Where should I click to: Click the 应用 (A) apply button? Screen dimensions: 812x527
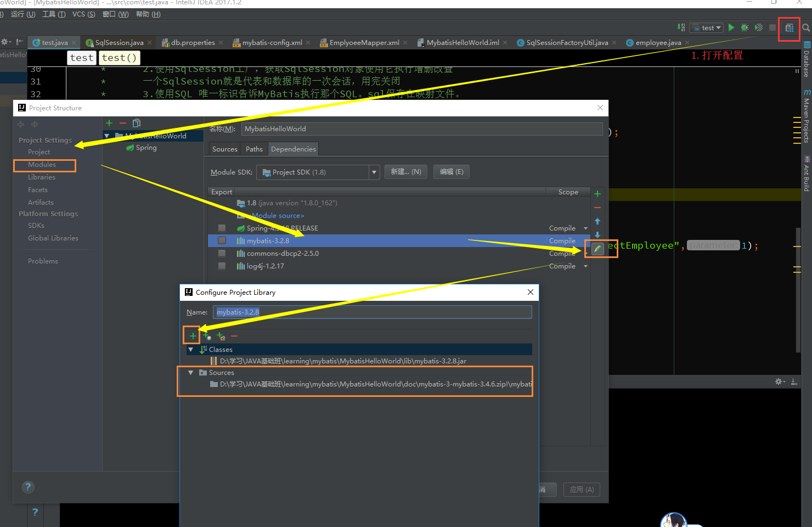click(x=582, y=490)
